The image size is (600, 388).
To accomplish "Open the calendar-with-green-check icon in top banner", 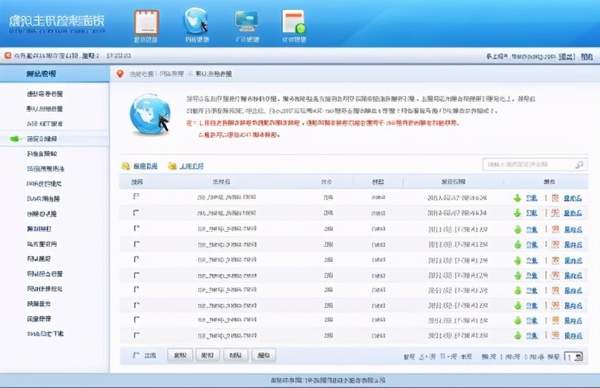I will [294, 22].
